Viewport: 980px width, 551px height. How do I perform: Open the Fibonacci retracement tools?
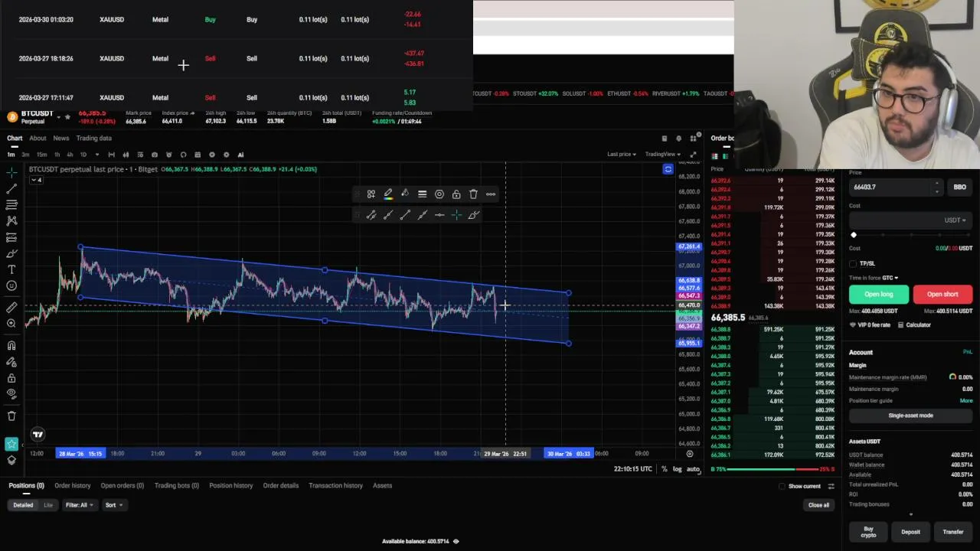11,205
